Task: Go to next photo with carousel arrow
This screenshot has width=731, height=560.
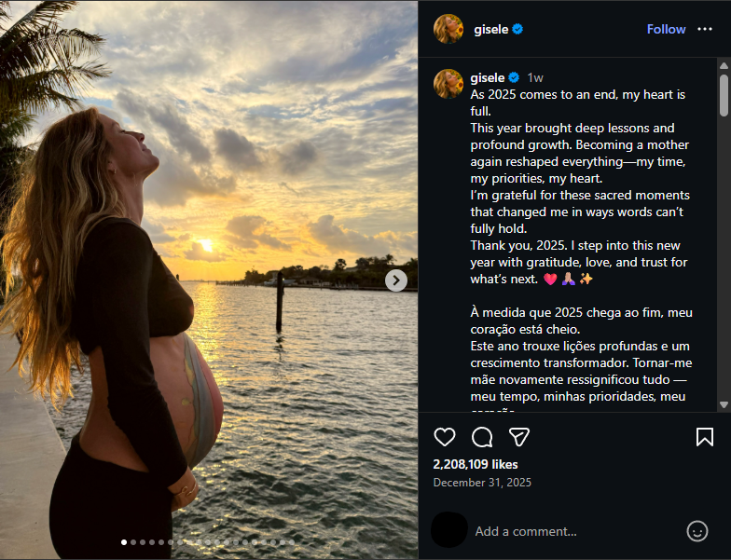Action: click(396, 280)
